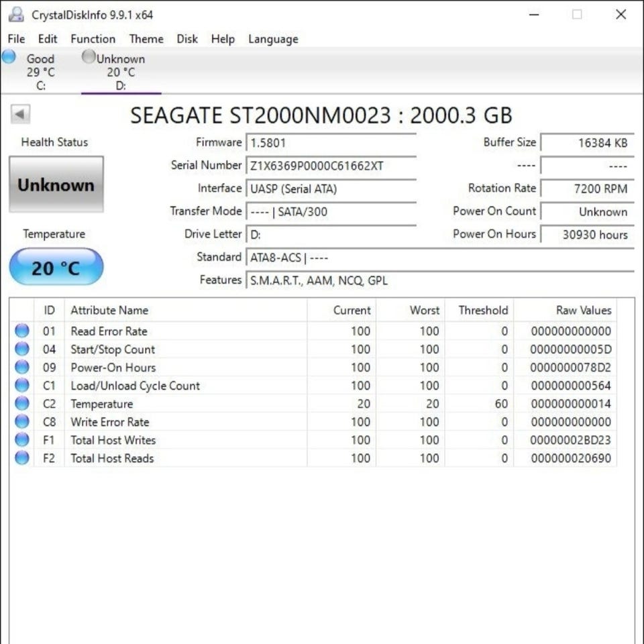This screenshot has height=644, width=644.
Task: Click the blue status dot for Total Host Writes
Action: 22,440
